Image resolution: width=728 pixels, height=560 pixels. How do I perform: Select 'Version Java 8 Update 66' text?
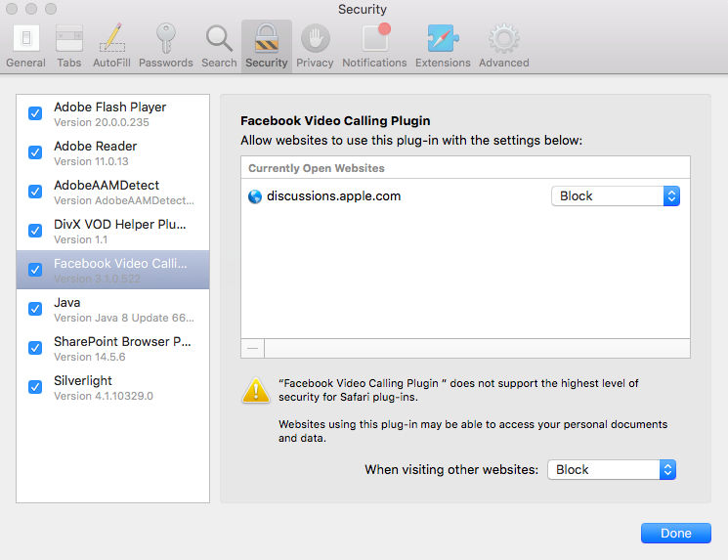coord(124,318)
